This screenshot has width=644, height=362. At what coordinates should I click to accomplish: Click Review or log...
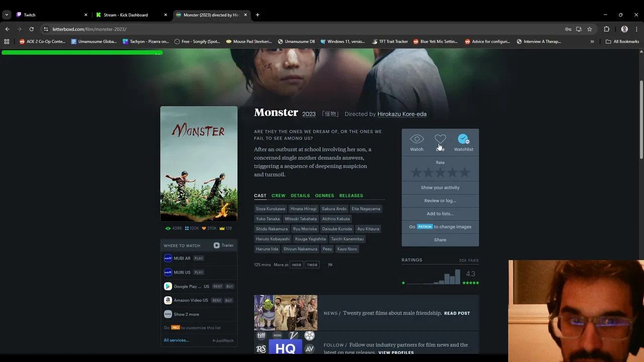pos(440,201)
